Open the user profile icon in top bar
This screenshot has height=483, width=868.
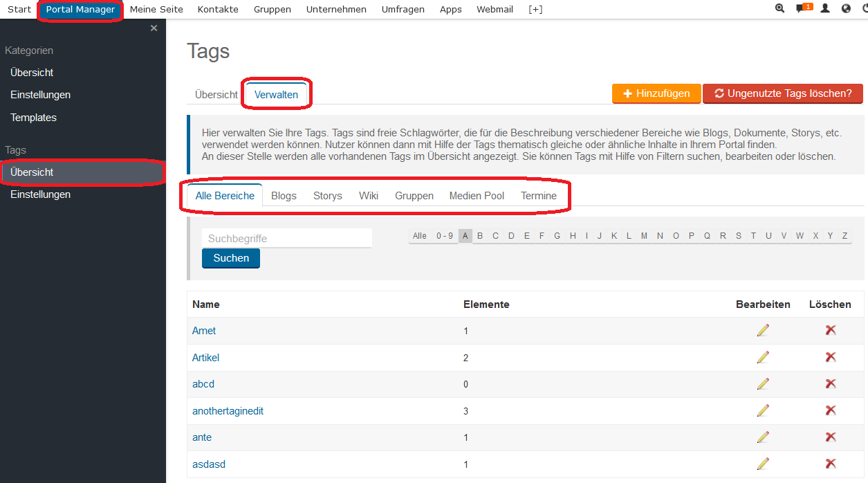tap(825, 9)
